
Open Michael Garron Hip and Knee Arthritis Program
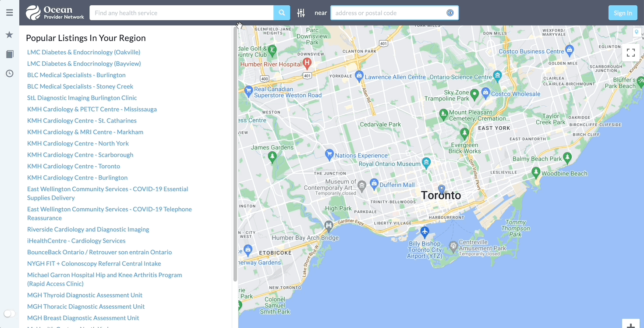(105, 279)
